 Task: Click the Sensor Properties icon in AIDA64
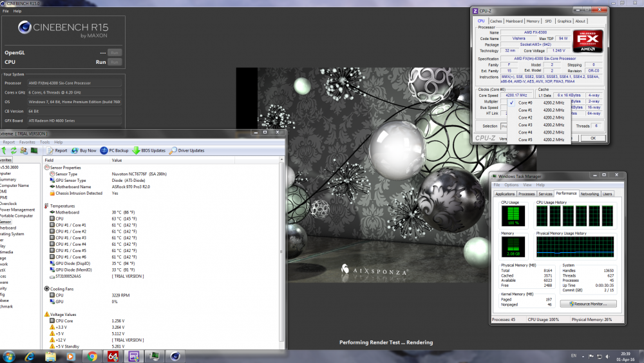[x=47, y=168]
